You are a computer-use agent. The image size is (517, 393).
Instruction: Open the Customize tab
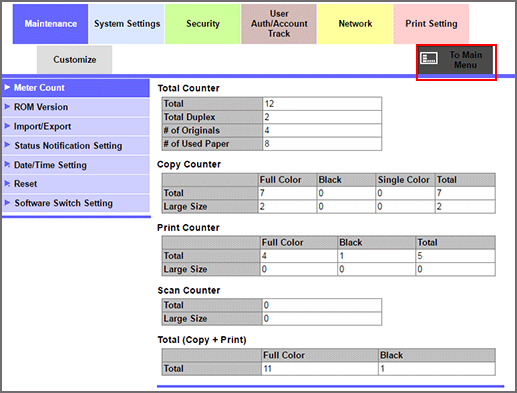point(75,60)
